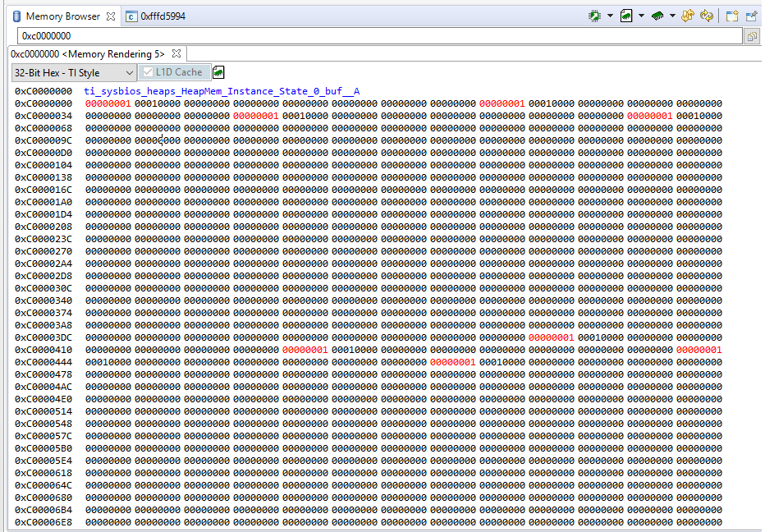
Task: Pin the Memory Browser view
Action: point(751,16)
